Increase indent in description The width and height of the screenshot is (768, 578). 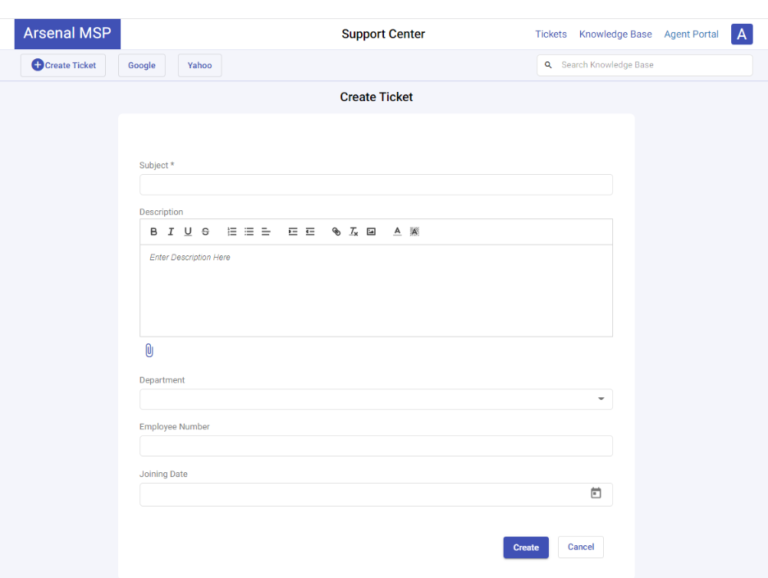pyautogui.click(x=293, y=232)
